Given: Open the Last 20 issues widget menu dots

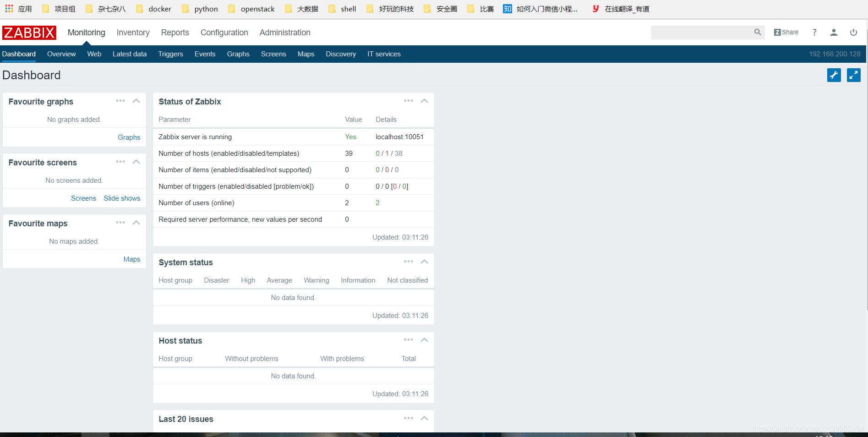Looking at the screenshot, I should coord(409,418).
